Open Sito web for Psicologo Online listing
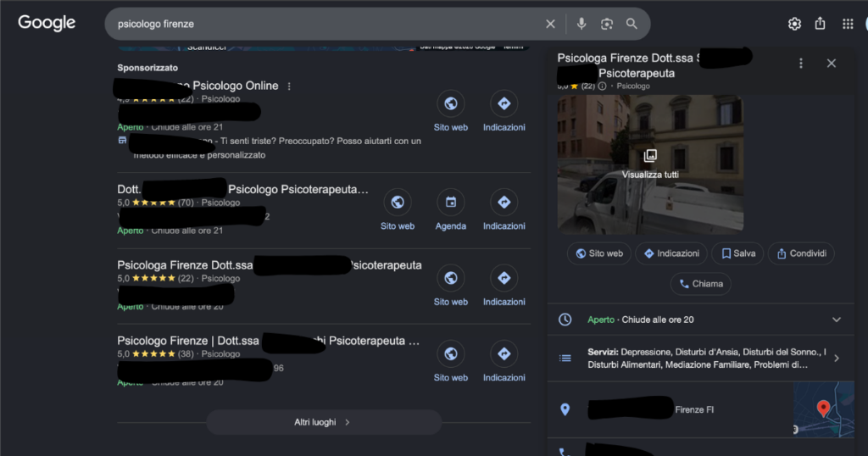 coord(451,112)
